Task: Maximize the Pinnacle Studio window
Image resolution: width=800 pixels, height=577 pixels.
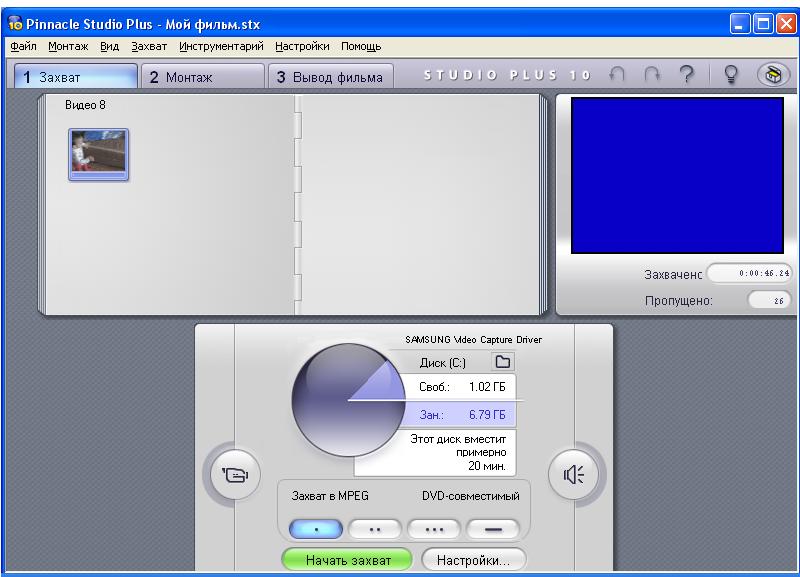Action: (x=763, y=23)
